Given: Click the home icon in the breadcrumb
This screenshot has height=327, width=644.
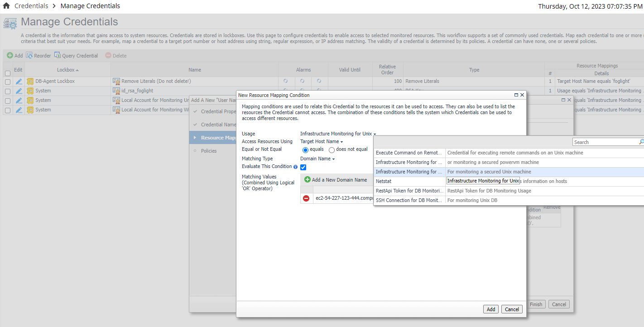Looking at the screenshot, I should [6, 6].
